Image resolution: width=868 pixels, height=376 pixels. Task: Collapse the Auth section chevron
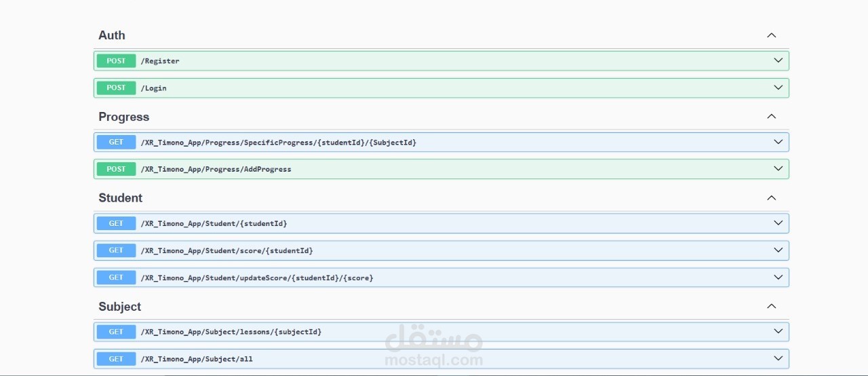pyautogui.click(x=771, y=35)
